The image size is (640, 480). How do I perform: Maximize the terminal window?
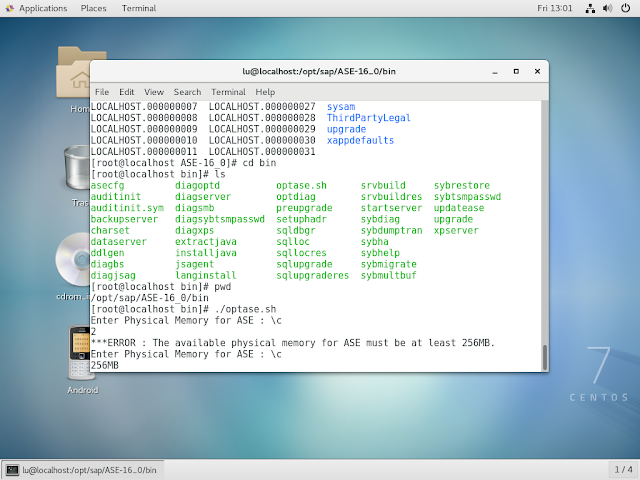tap(516, 71)
